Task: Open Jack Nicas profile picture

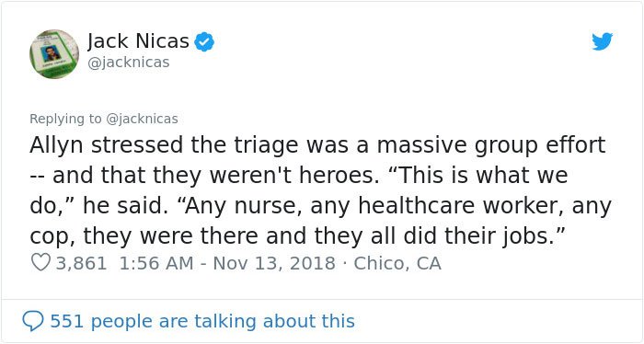Action: tap(54, 53)
